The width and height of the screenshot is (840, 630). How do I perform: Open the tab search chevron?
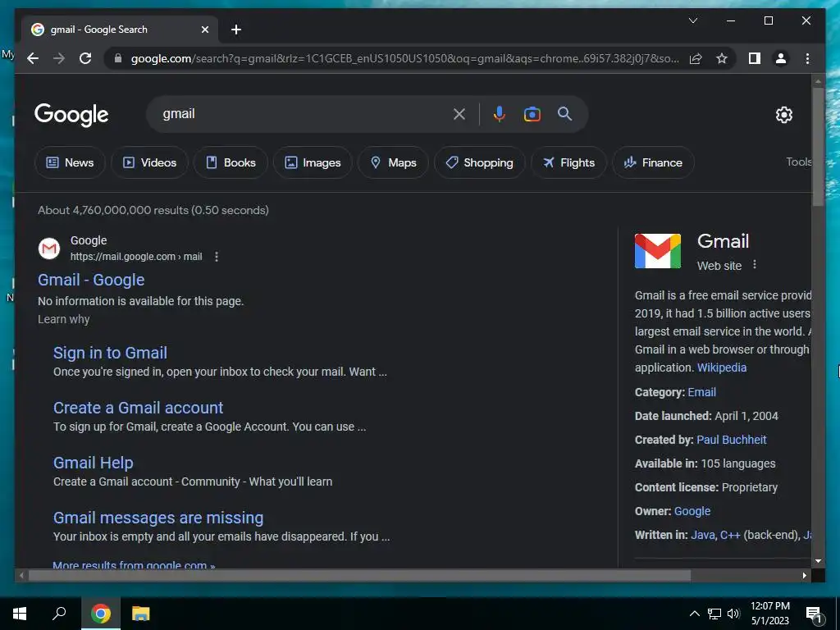[692, 21]
